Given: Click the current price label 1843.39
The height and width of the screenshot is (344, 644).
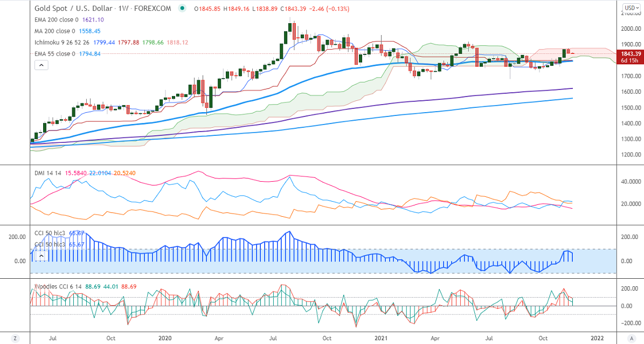Looking at the screenshot, I should tap(631, 54).
